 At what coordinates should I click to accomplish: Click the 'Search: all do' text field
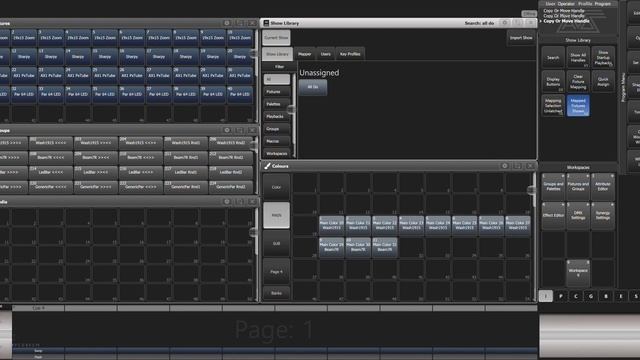[x=479, y=23]
